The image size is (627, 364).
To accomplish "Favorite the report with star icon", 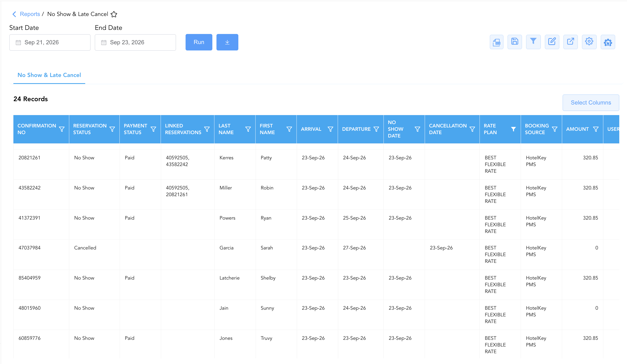I will coord(114,14).
